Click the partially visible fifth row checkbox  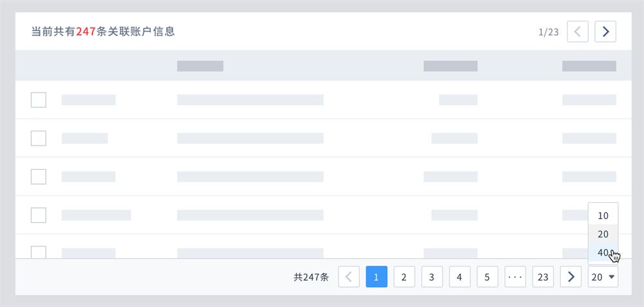pyautogui.click(x=39, y=252)
